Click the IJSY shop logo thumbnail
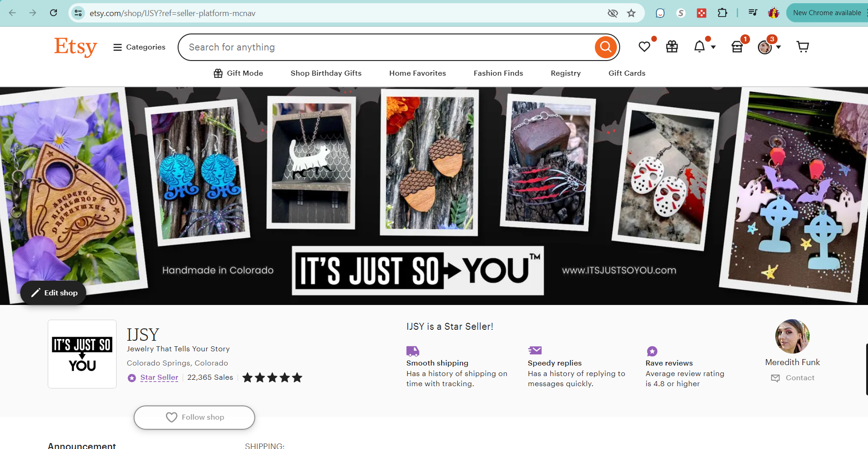Image resolution: width=868 pixels, height=449 pixels. click(x=82, y=354)
